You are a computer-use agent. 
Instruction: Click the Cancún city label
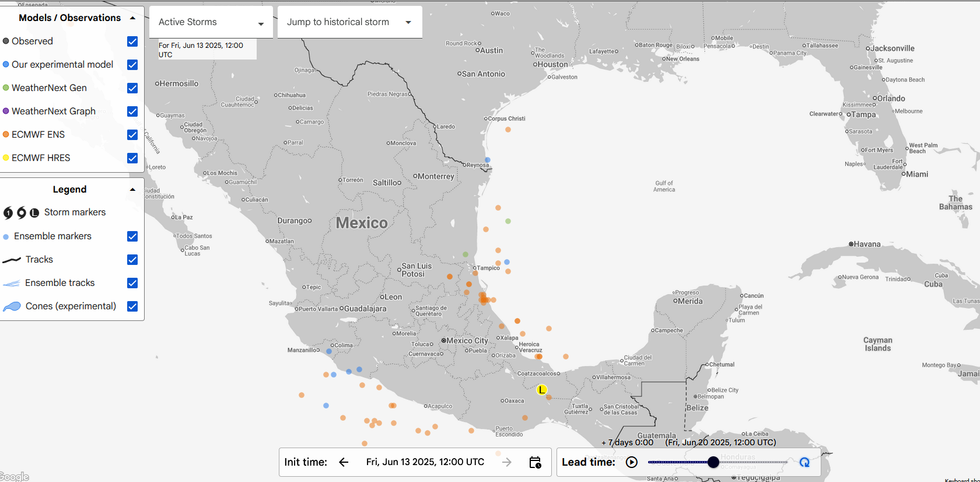coord(754,296)
